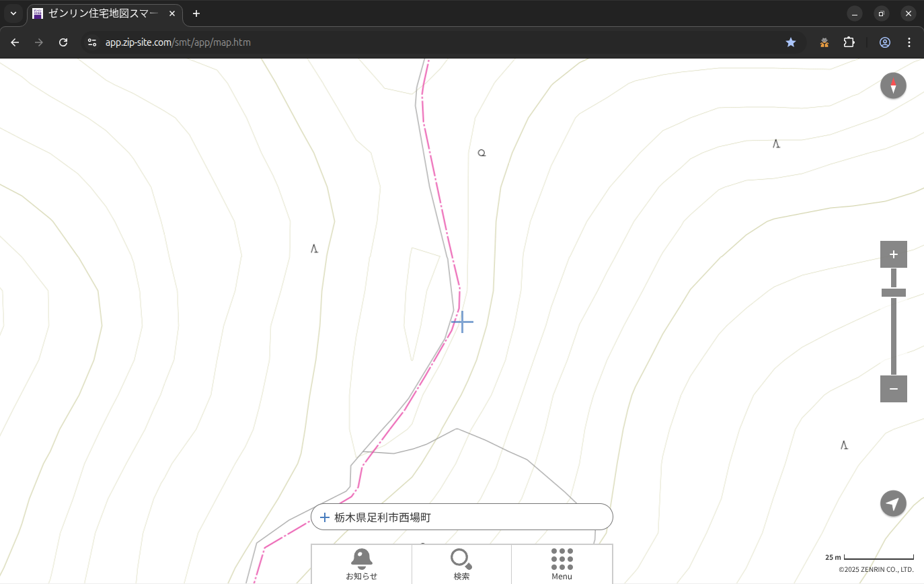The image size is (924, 584).
Task: Open Chrome three-dot menu
Action: coord(909,42)
